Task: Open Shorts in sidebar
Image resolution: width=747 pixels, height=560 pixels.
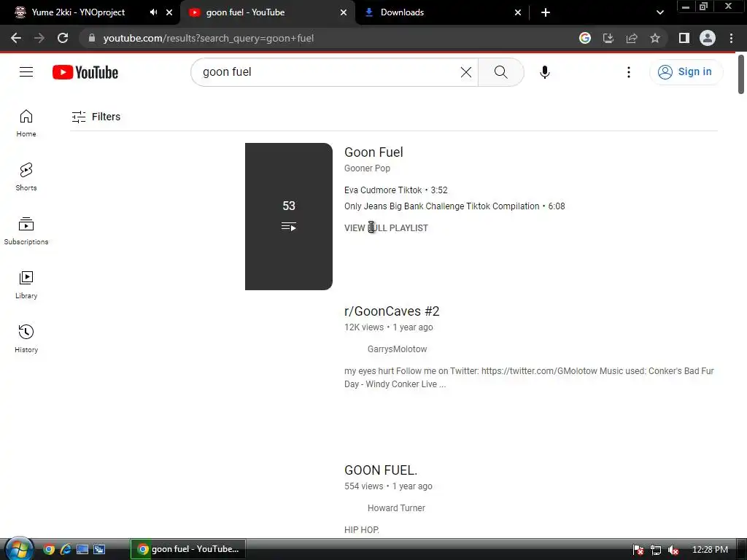Action: [26, 176]
